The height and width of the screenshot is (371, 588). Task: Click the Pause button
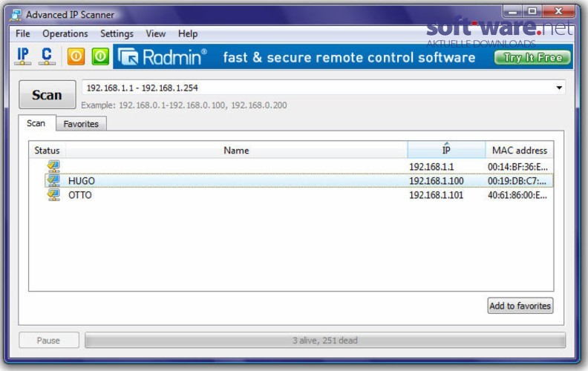(x=49, y=341)
